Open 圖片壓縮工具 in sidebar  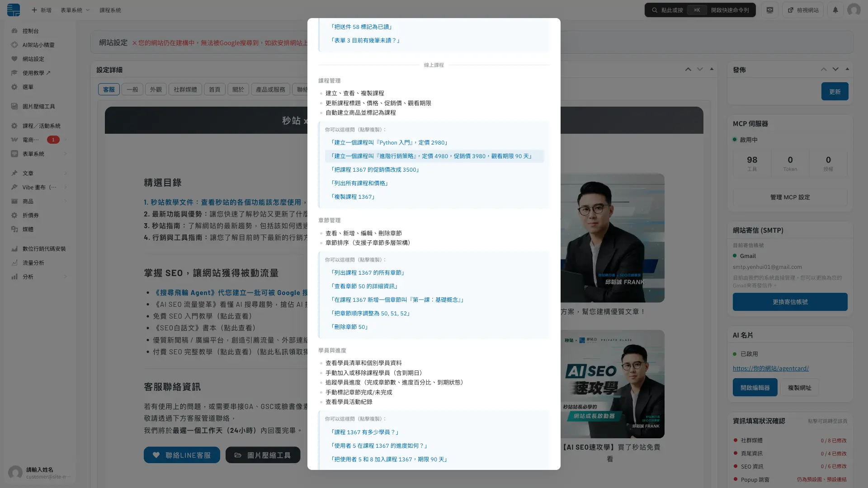click(38, 106)
